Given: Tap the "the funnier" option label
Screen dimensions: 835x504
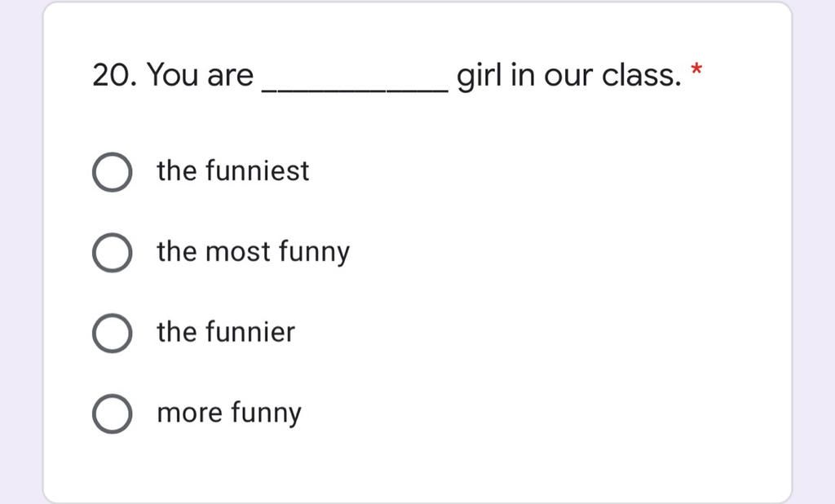Looking at the screenshot, I should tap(226, 332).
